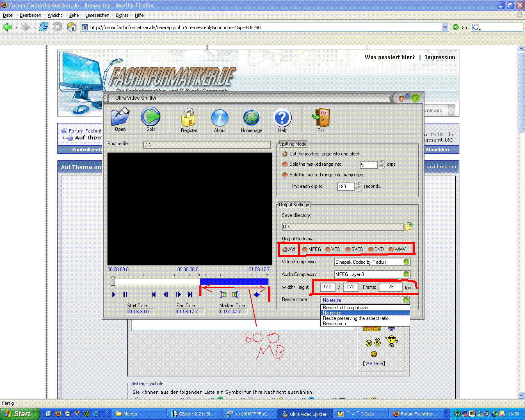Viewport: 525px width, 420px height.
Task: Toggle the Resize mode dropdown arrow
Action: 406,300
